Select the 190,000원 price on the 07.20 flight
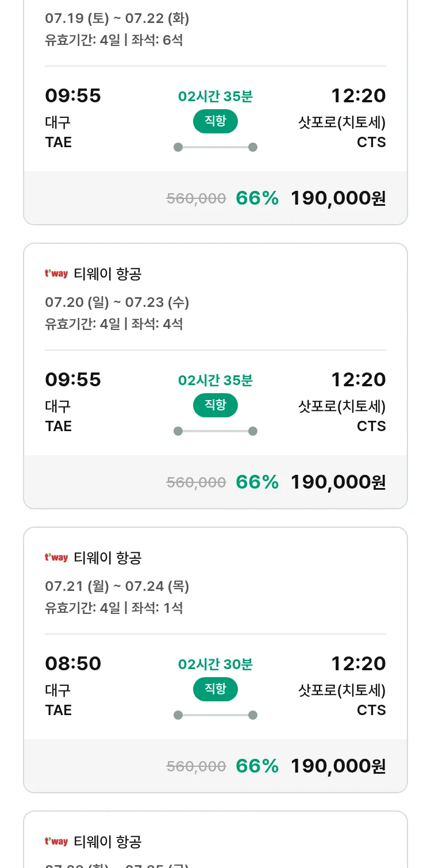This screenshot has width=431, height=868. coord(338,482)
